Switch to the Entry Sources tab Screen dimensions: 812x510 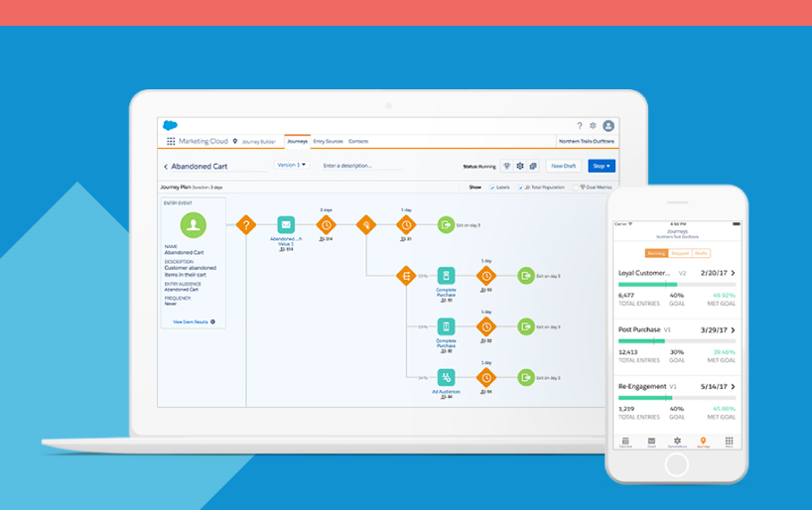click(x=328, y=141)
